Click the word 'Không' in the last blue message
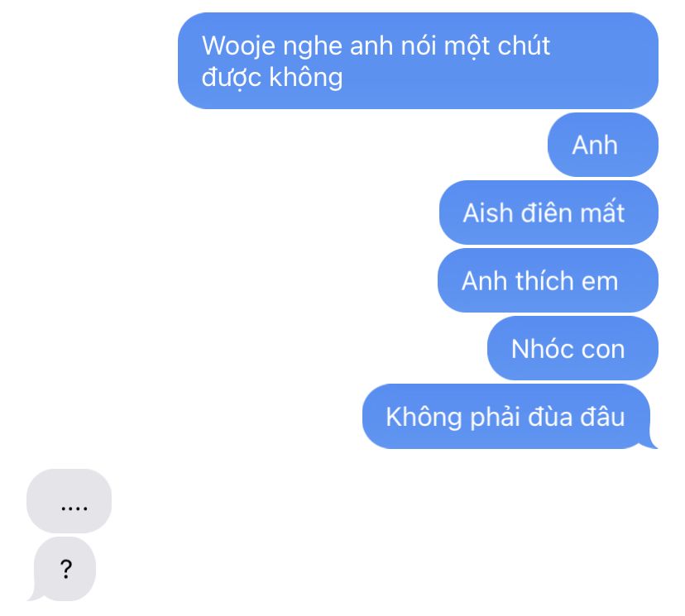Image resolution: width=685 pixels, height=616 pixels. point(424,417)
